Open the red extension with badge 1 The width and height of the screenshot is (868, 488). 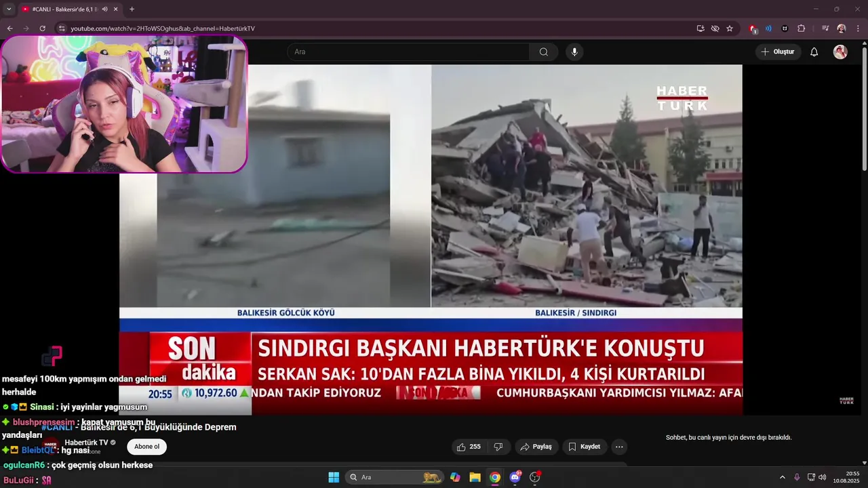(x=753, y=28)
